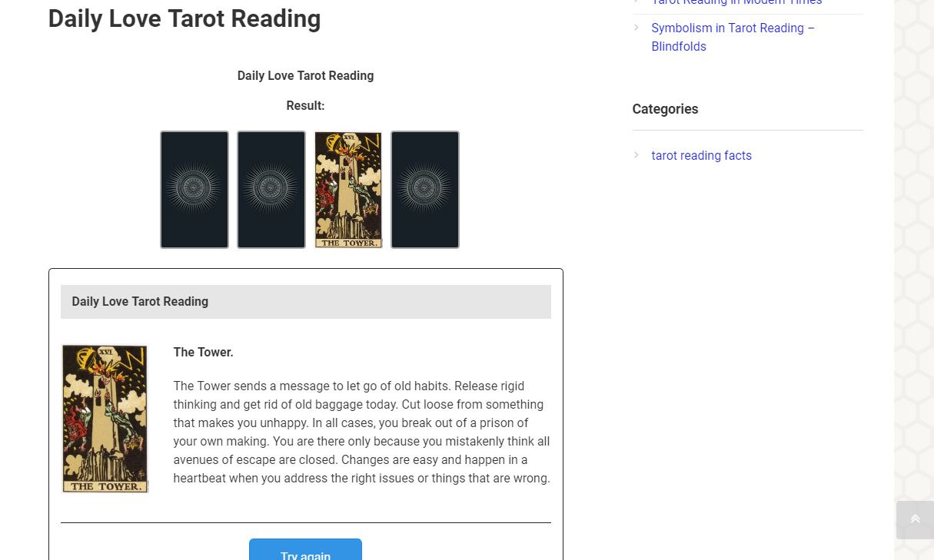Select the first face-down tarot card
Screen dimensions: 934x560
coord(194,190)
